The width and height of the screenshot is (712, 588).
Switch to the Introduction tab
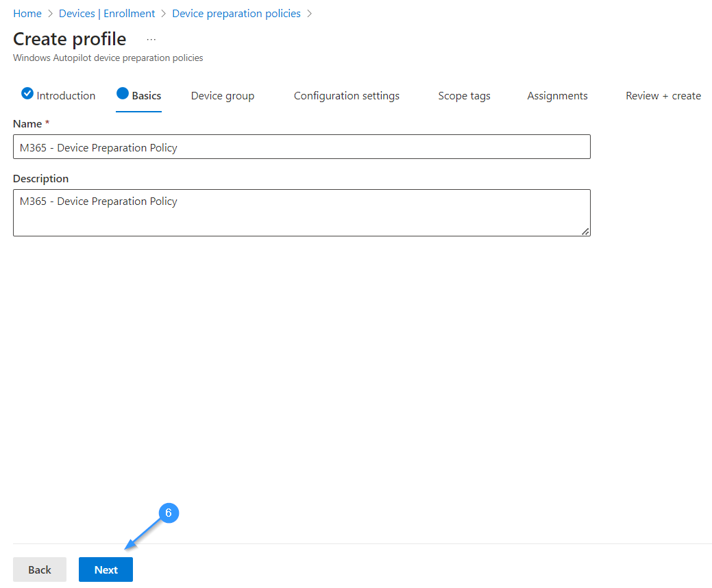(x=66, y=96)
